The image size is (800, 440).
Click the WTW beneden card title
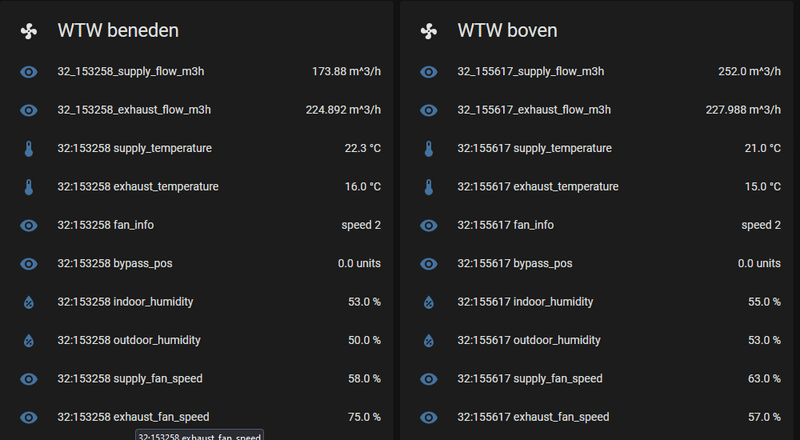click(x=118, y=31)
